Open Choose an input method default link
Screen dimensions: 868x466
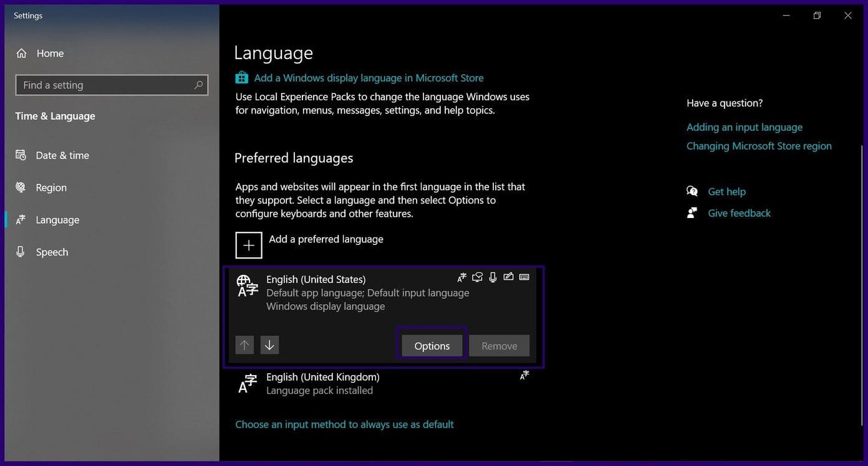pyautogui.click(x=344, y=424)
